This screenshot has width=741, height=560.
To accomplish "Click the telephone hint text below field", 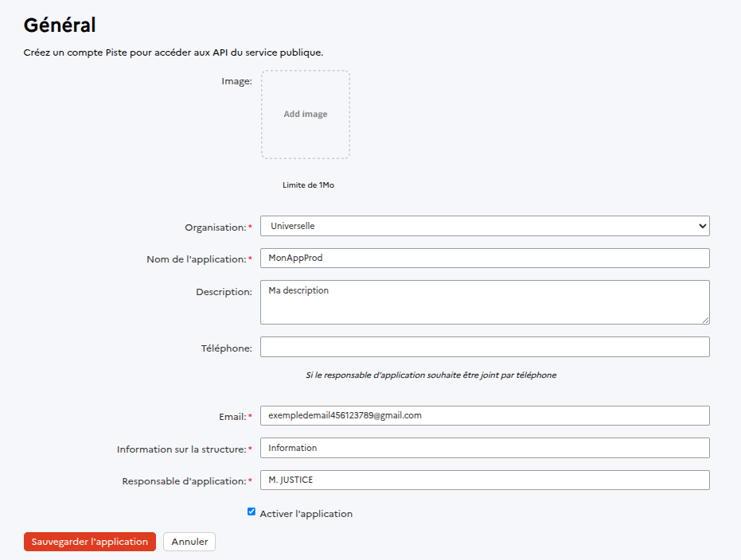I will (x=431, y=375).
